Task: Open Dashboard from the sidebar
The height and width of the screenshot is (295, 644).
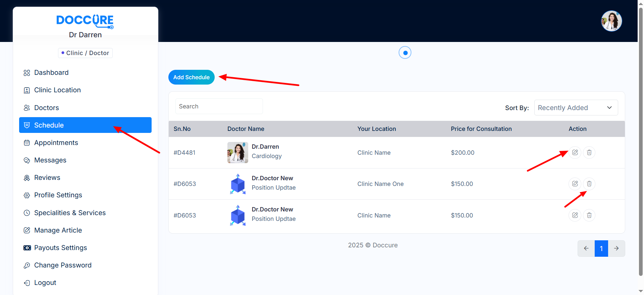Action: click(51, 73)
